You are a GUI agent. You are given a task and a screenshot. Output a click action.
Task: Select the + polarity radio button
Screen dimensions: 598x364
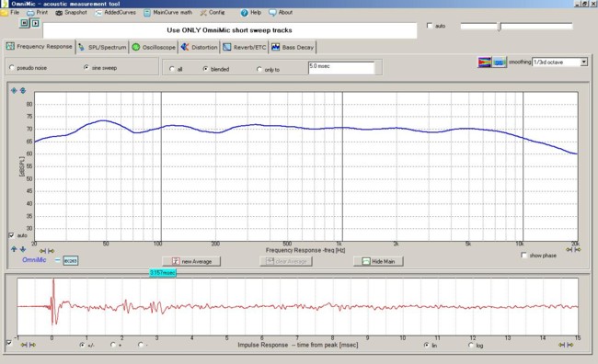click(113, 345)
